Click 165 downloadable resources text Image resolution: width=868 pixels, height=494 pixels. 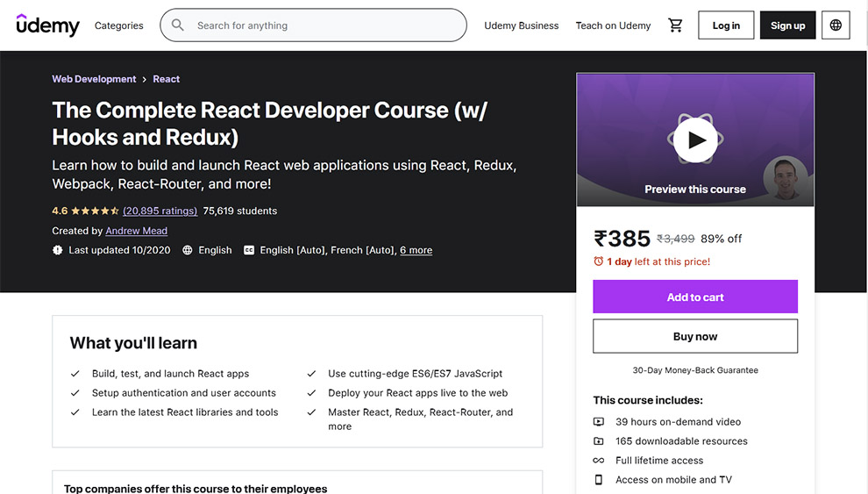tap(681, 441)
